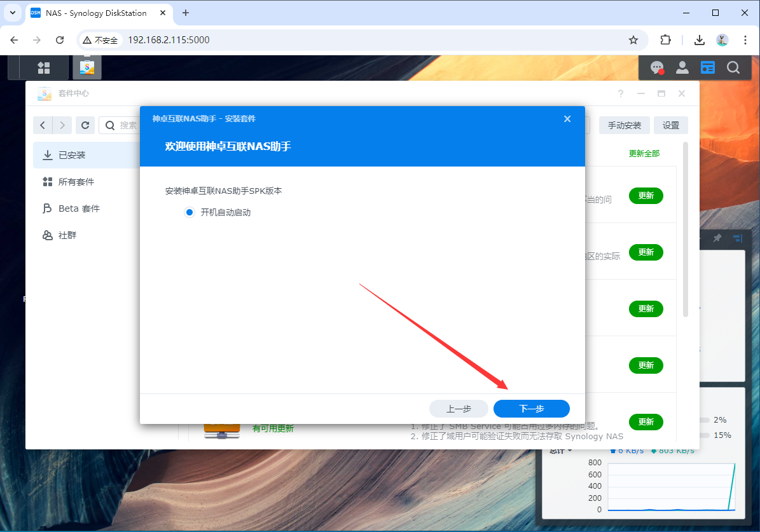
Task: Open the DSM widgets panel icon
Action: click(707, 67)
